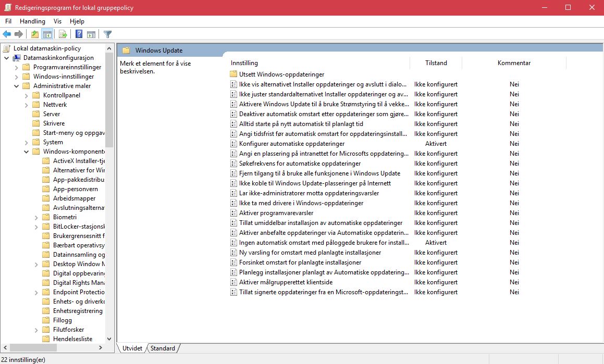Expand the Kontrollpanel tree node

[x=26, y=95]
